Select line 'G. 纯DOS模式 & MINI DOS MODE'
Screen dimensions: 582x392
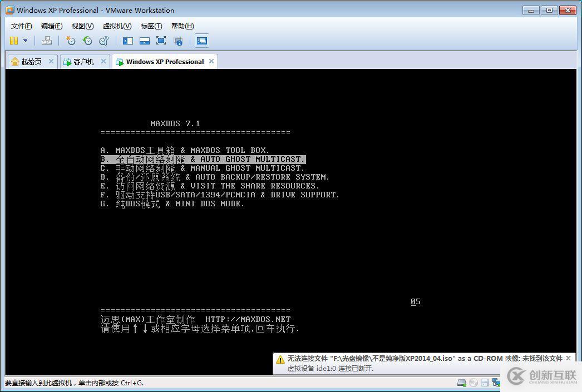[x=172, y=204]
